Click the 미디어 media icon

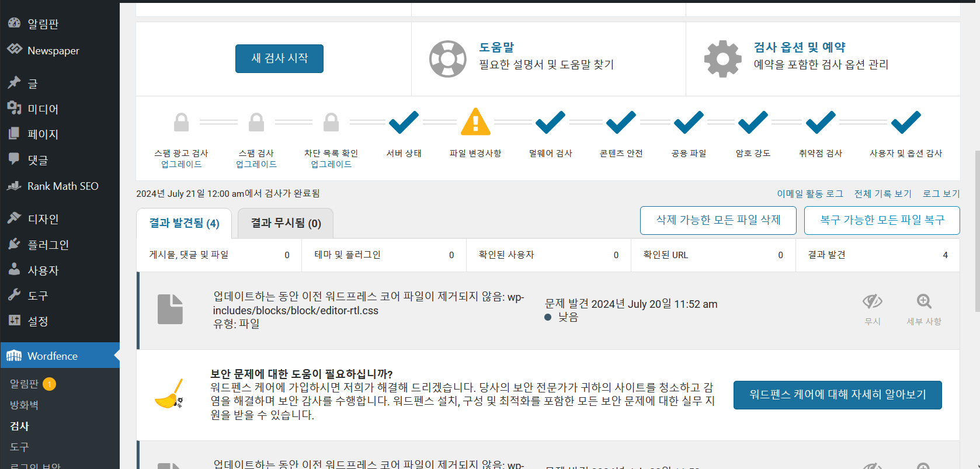point(15,108)
